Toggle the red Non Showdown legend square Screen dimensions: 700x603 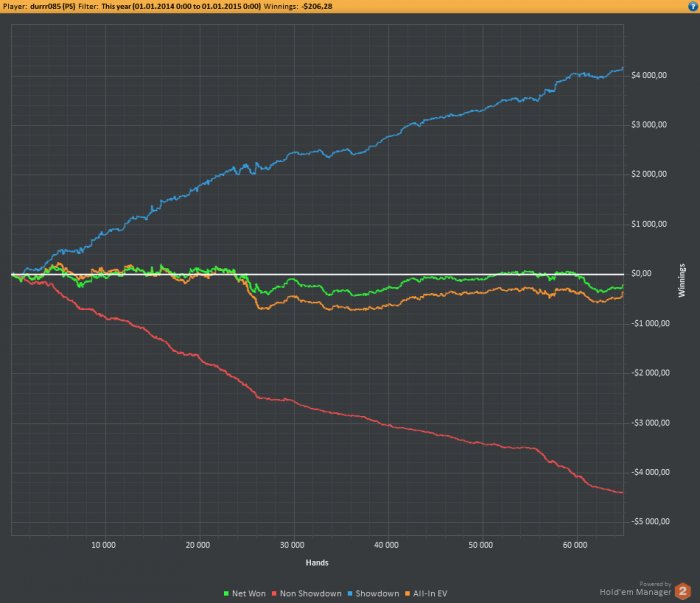[275, 594]
